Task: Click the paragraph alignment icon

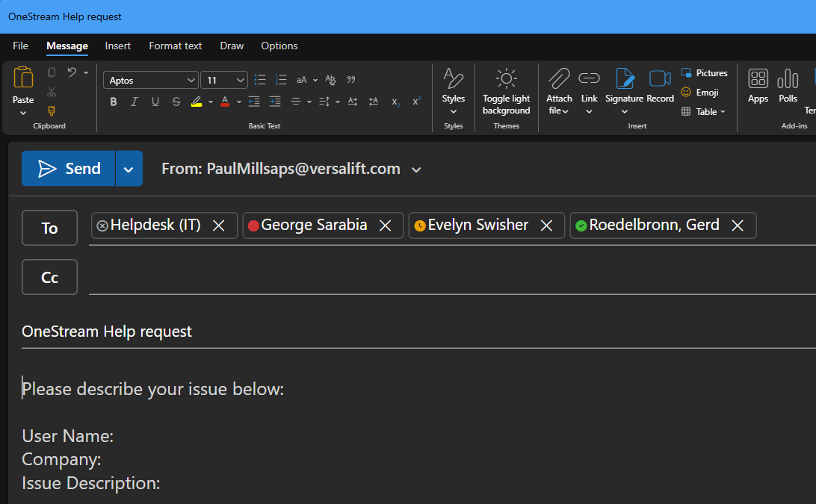Action: pyautogui.click(x=296, y=102)
